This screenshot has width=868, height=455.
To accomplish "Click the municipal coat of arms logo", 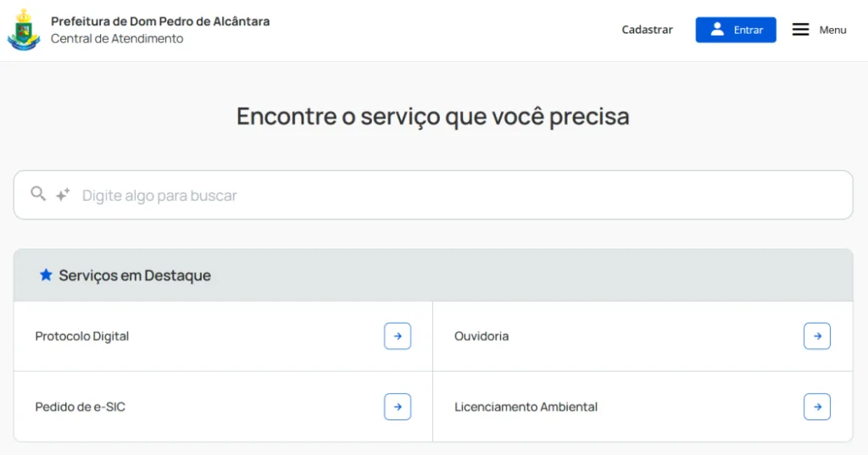I will pyautogui.click(x=24, y=31).
